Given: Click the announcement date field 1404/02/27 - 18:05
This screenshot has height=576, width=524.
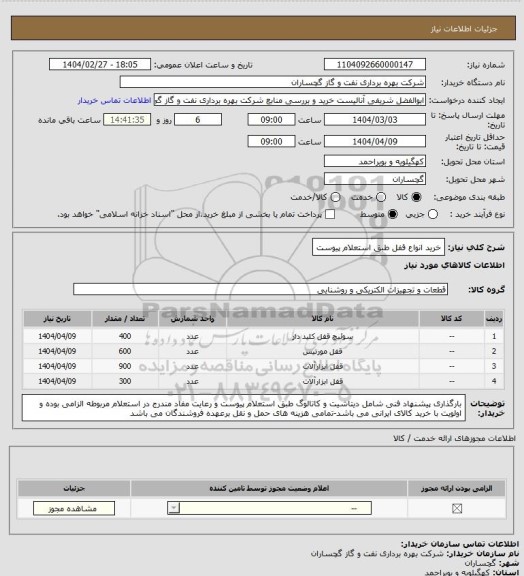Looking at the screenshot, I should click(100, 64).
